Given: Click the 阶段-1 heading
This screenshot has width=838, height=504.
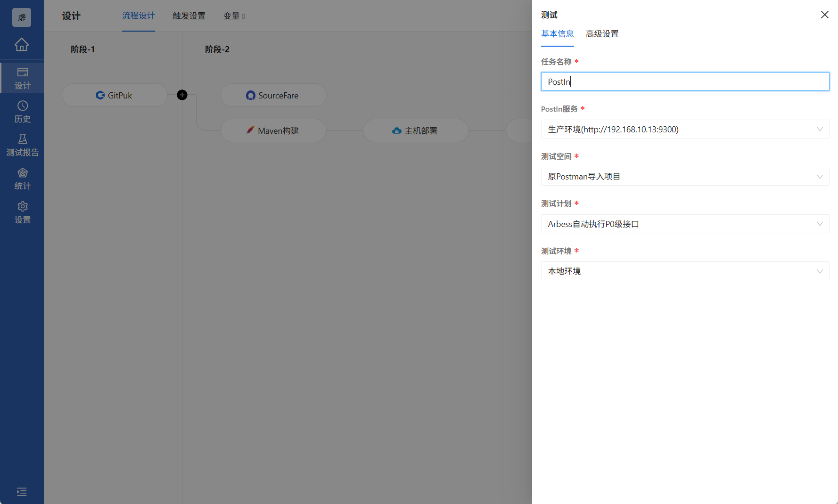Looking at the screenshot, I should click(83, 49).
